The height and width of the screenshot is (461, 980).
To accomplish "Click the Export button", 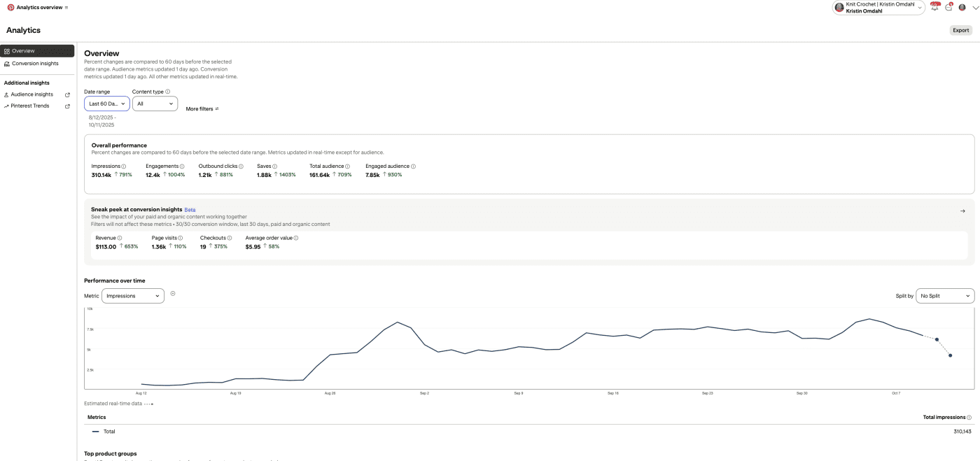I will [x=960, y=30].
